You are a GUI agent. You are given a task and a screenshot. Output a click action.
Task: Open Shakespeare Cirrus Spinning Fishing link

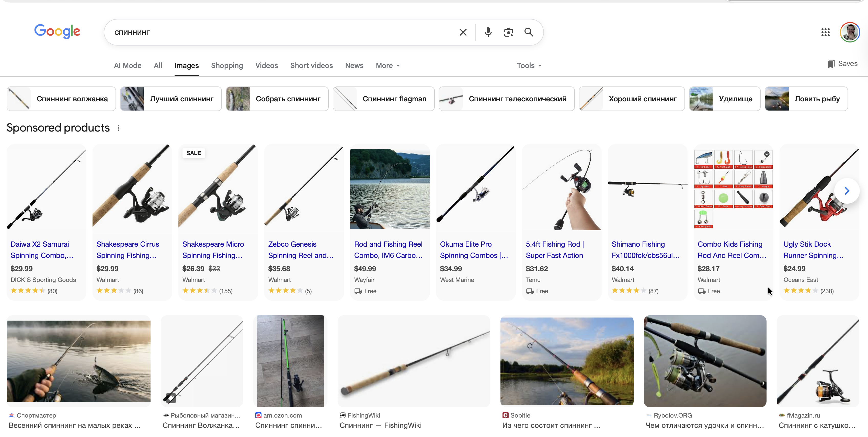[128, 250]
